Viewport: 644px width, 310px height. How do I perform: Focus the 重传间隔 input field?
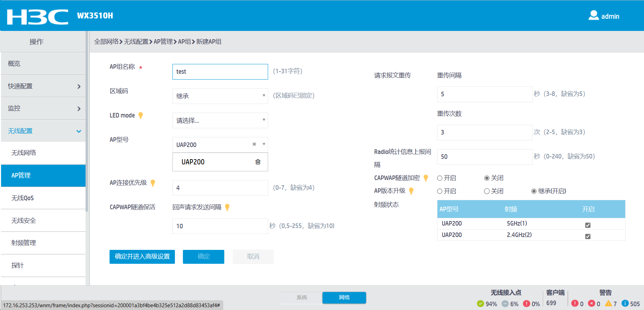(x=485, y=94)
